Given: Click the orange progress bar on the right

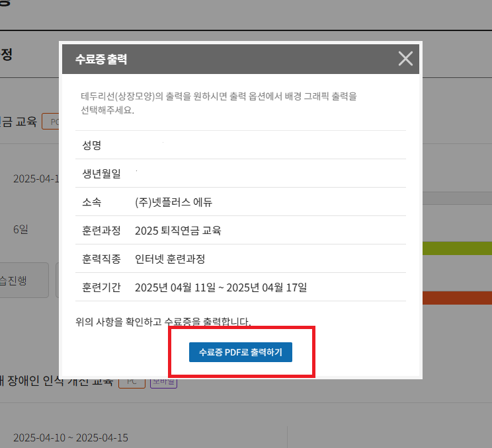Looking at the screenshot, I should click(x=456, y=298).
